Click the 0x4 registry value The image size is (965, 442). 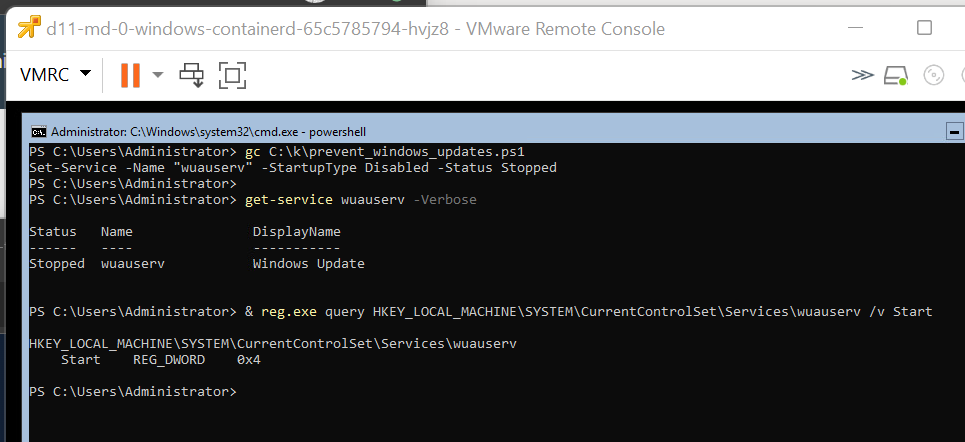pos(249,360)
